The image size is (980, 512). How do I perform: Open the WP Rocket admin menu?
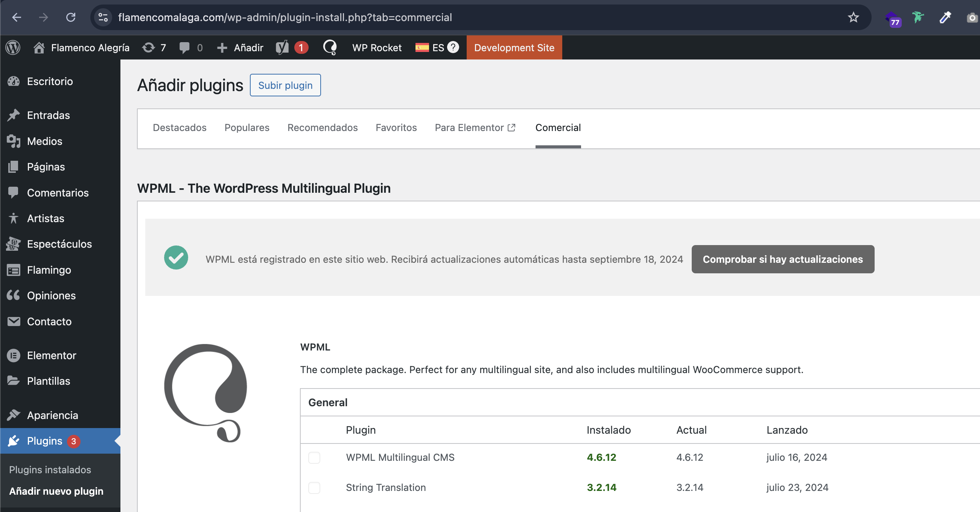377,47
